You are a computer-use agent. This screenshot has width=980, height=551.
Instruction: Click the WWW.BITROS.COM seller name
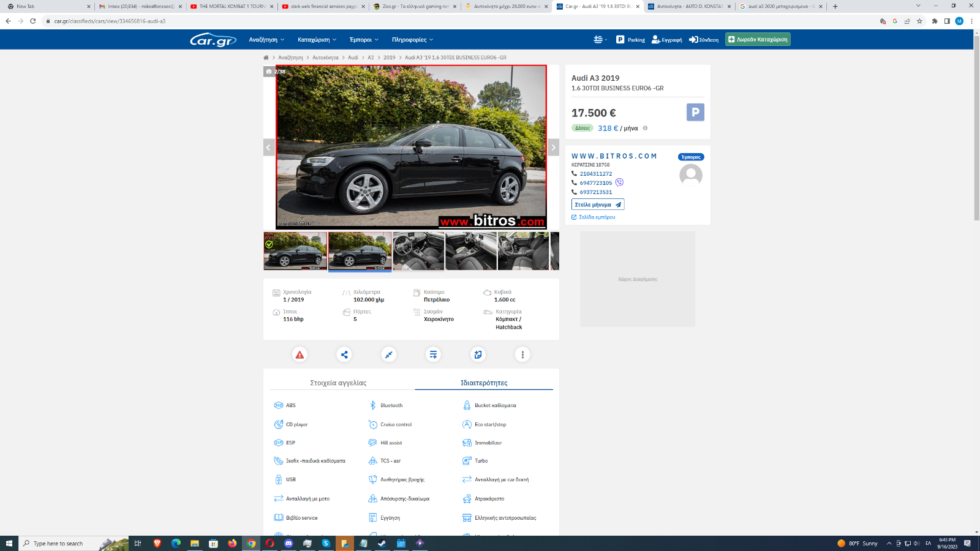point(614,156)
